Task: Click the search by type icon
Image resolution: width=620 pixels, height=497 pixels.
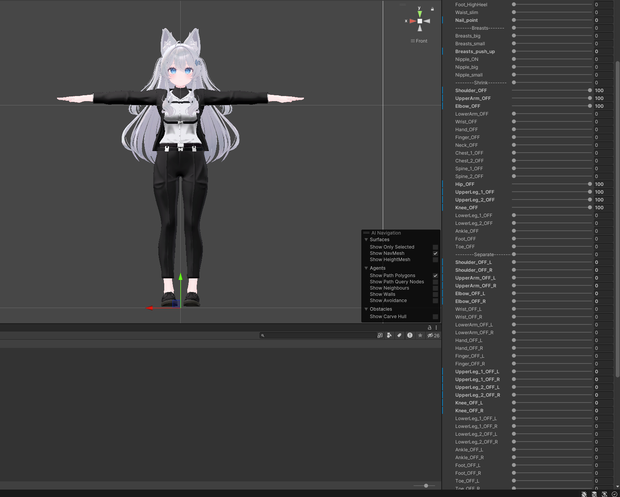Action: click(389, 335)
